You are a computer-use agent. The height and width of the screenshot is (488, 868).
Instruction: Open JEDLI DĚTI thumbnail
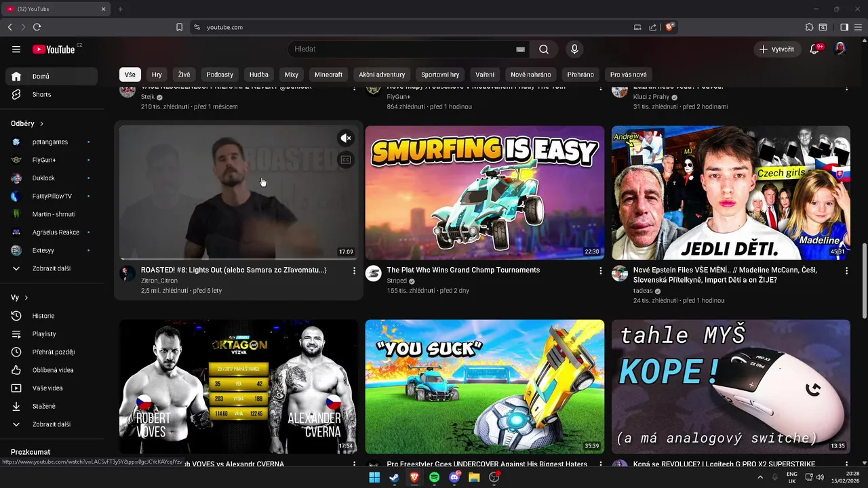[731, 192]
